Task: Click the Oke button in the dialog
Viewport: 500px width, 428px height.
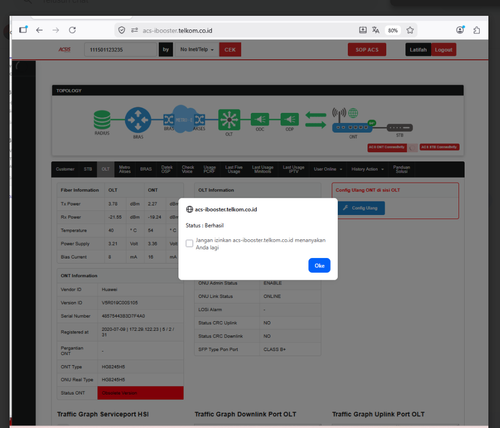Action: [x=319, y=265]
